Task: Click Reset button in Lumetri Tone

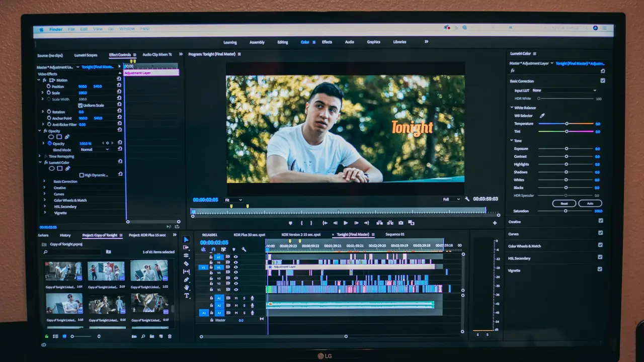Action: tap(564, 204)
